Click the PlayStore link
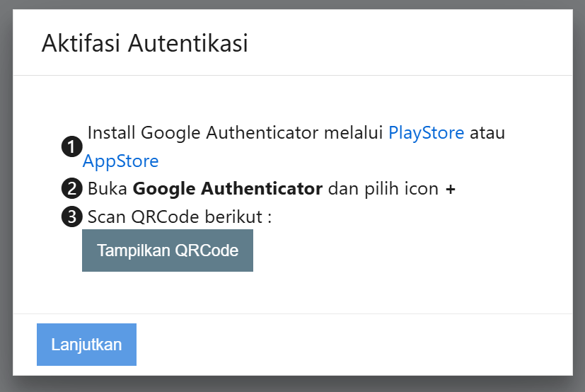This screenshot has height=392, width=585. pyautogui.click(x=426, y=133)
